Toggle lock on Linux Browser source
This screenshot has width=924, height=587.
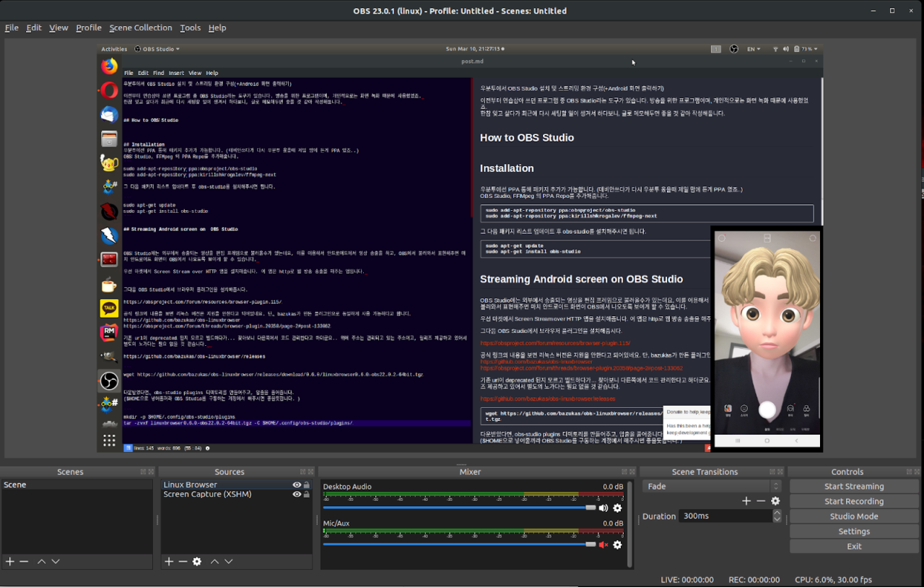[x=307, y=485]
